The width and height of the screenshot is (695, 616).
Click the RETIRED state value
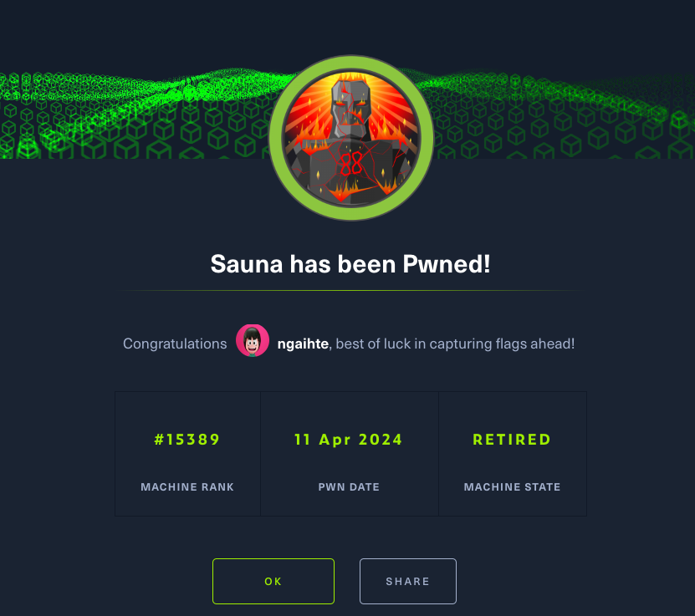(x=512, y=440)
